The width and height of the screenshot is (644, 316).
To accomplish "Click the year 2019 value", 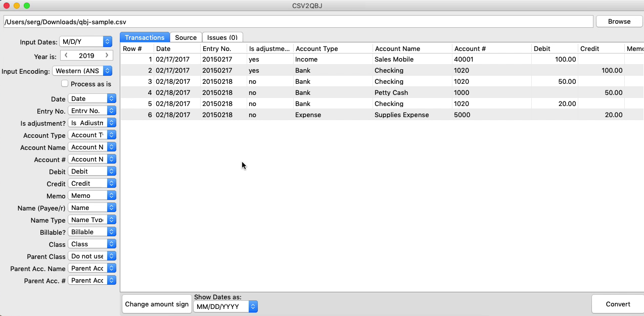I will pyautogui.click(x=86, y=56).
